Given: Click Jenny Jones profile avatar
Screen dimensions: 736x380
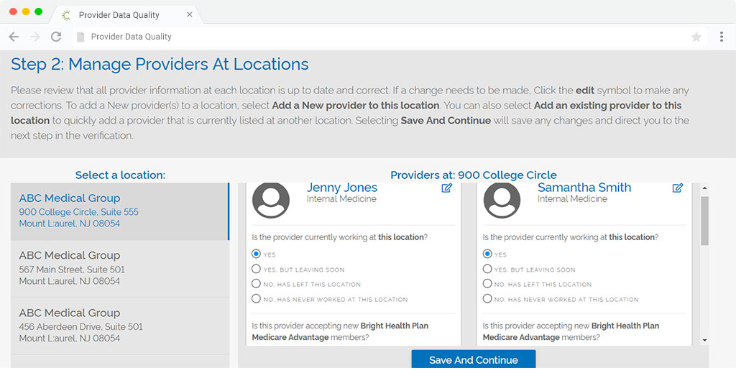Looking at the screenshot, I should pos(271,199).
